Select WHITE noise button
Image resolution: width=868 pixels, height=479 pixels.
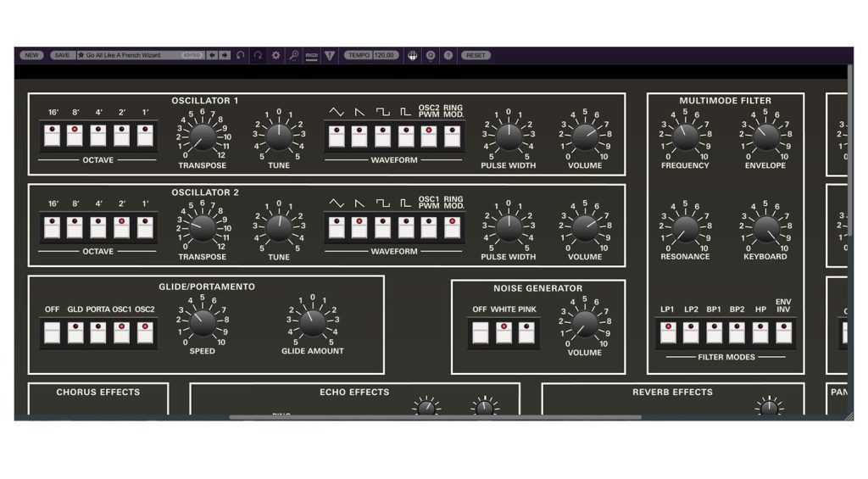tap(504, 333)
